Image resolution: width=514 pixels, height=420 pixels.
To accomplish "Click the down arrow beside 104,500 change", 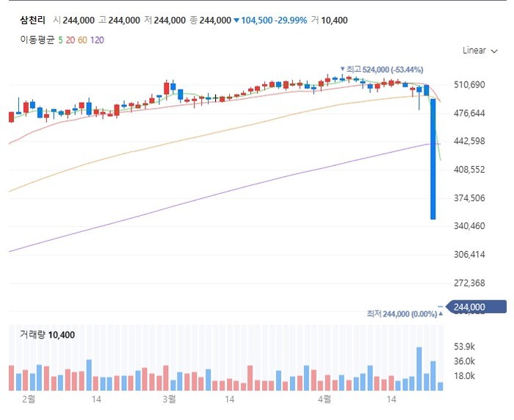I will click(x=236, y=21).
